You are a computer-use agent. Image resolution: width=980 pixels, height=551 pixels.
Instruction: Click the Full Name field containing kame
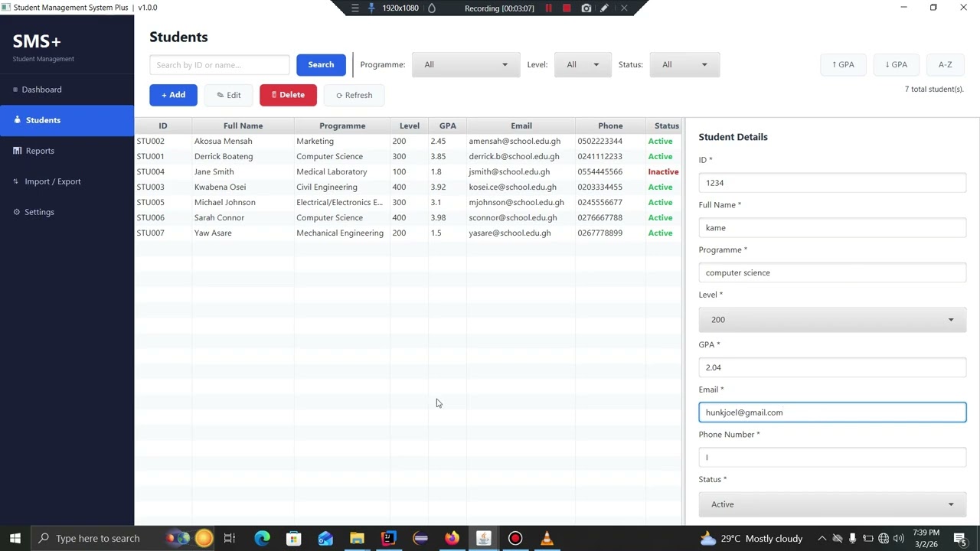832,228
